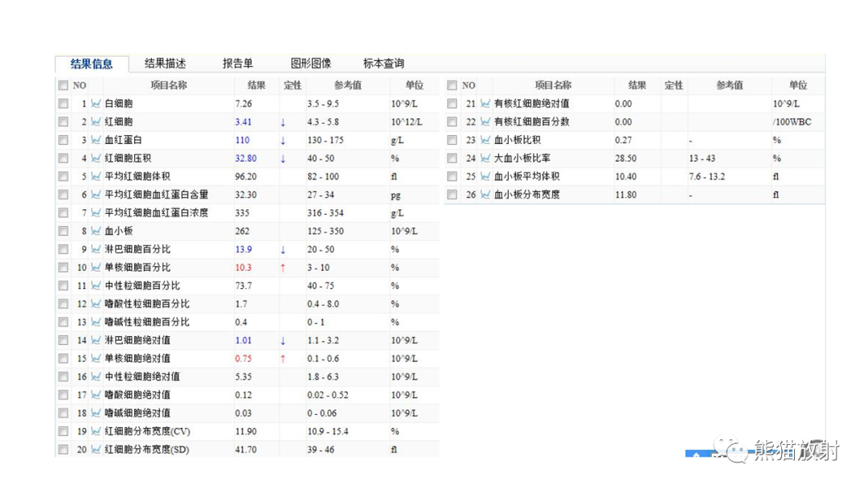Tick the select-all checkbox in right table header
868x489 pixels.
[x=452, y=85]
